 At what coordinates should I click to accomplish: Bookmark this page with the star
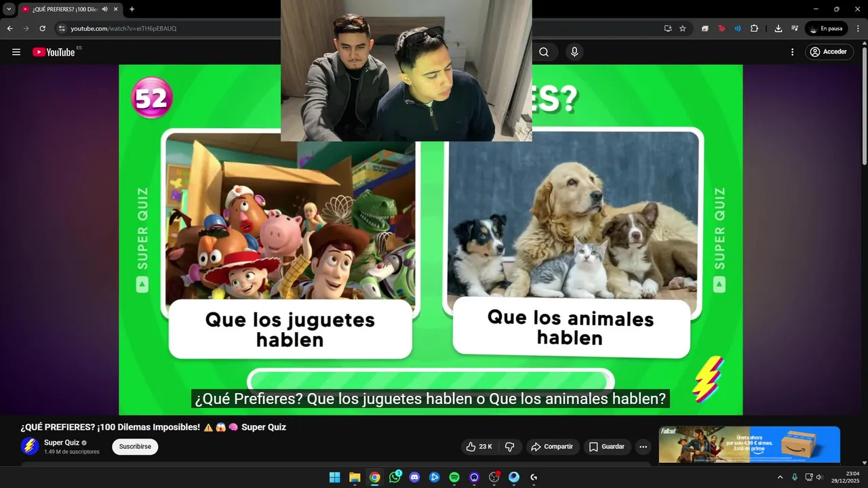[682, 28]
